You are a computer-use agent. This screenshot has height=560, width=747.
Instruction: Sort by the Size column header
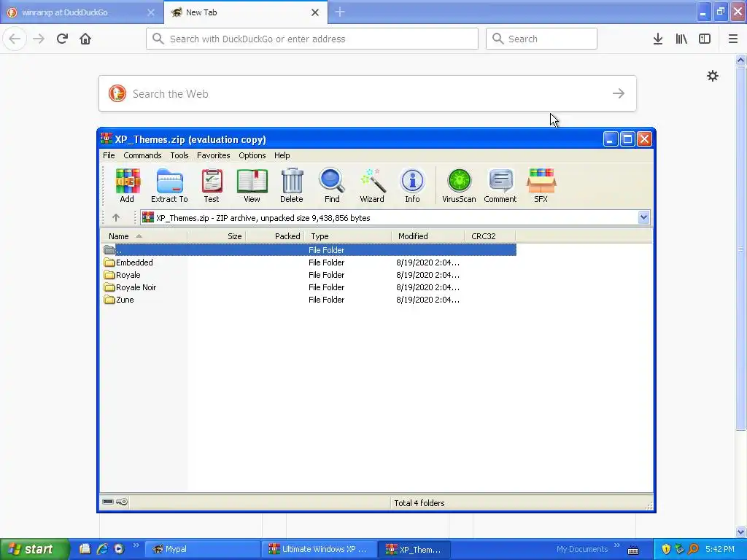coord(216,236)
